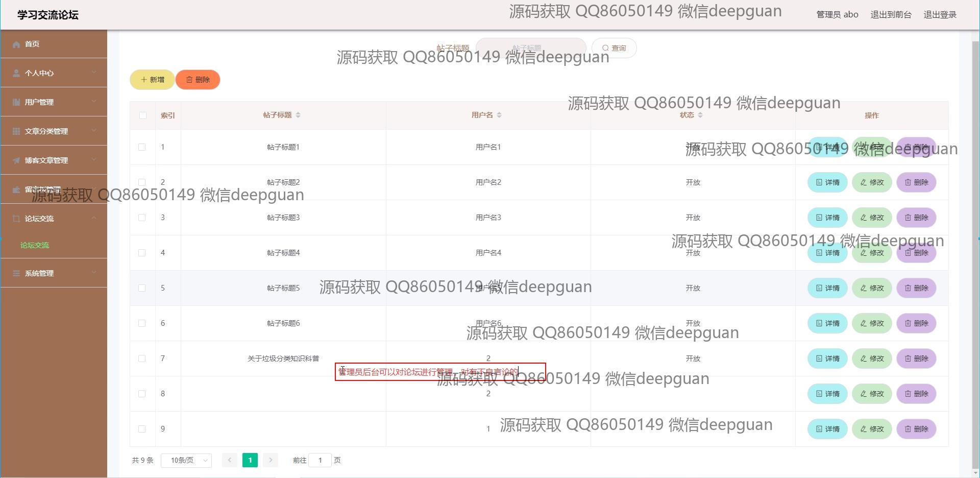Click 修改 for row 帖子标题5

click(872, 288)
